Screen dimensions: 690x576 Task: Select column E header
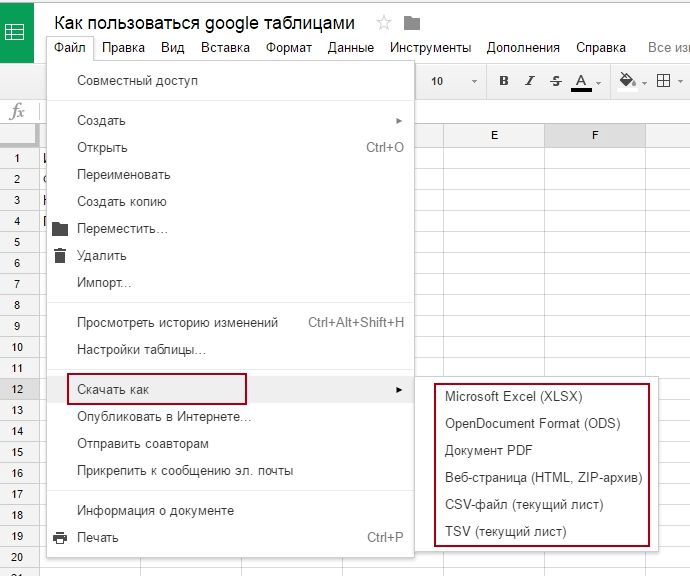tap(494, 135)
